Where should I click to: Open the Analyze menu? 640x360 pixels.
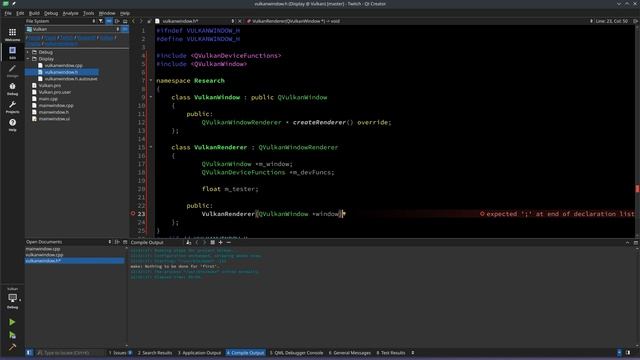click(70, 13)
